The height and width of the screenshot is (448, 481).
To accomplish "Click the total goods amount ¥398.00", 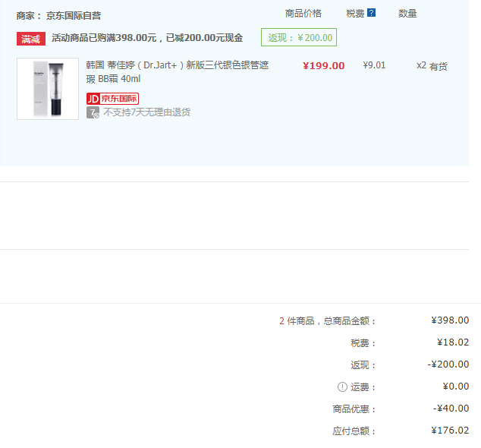I will (x=450, y=320).
